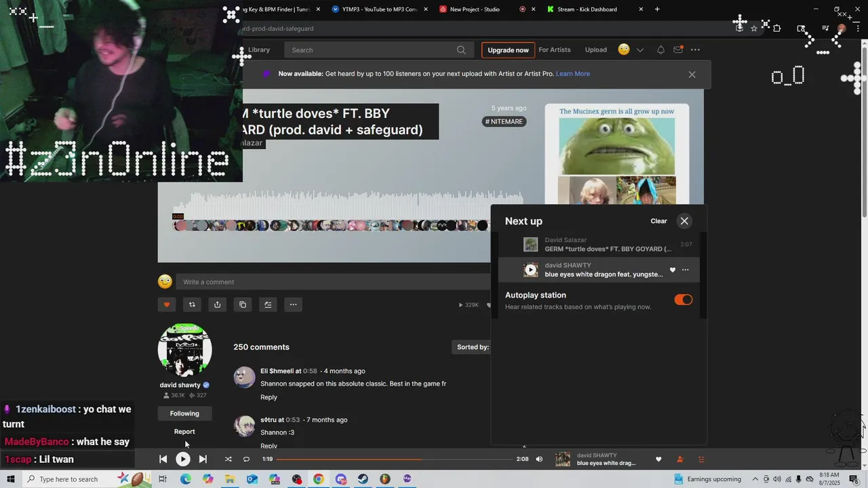Open the Upload page

pyautogui.click(x=596, y=49)
